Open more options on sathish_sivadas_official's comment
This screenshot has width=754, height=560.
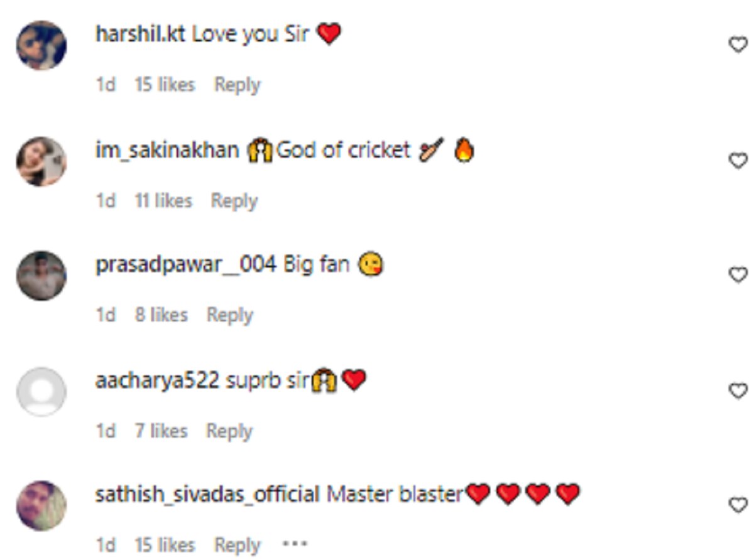(x=294, y=543)
